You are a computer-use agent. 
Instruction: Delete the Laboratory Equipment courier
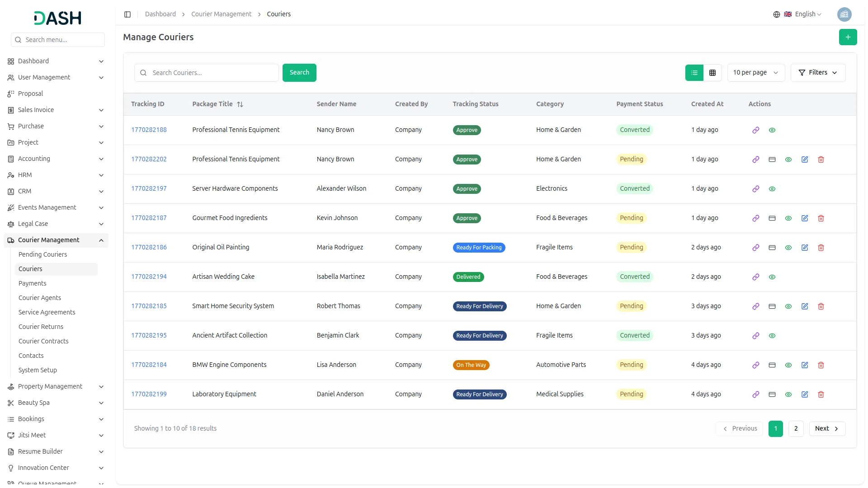[x=821, y=394]
